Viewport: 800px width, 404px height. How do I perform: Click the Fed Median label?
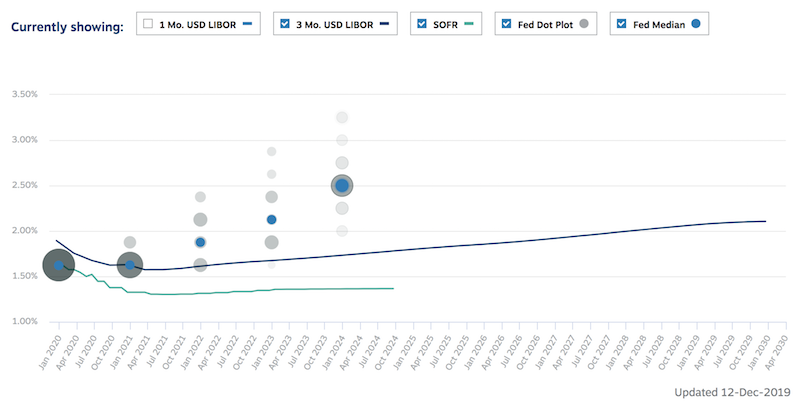[x=659, y=24]
